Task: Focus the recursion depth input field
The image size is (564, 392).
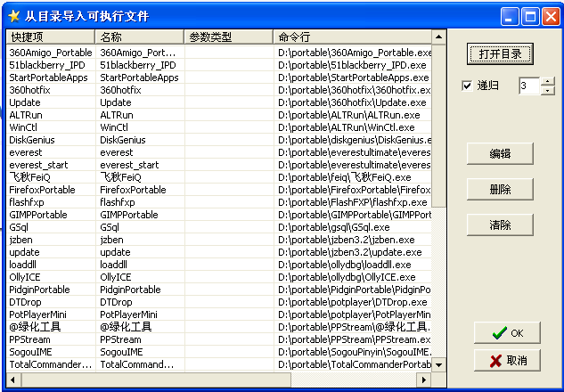Action: click(529, 86)
